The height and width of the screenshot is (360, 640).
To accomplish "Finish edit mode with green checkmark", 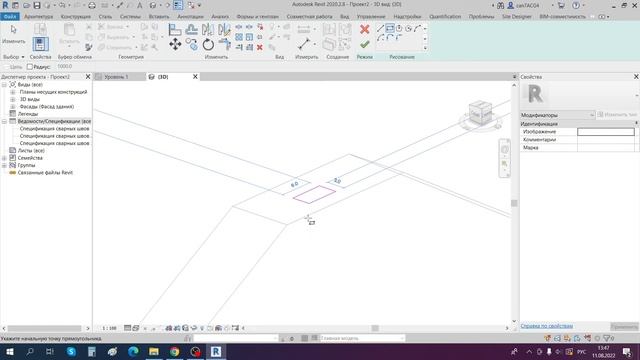I will (x=364, y=44).
